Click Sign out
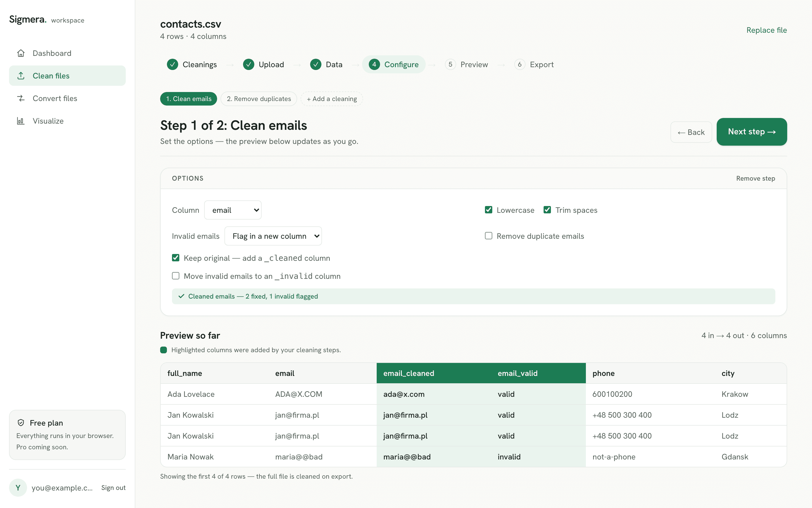This screenshot has width=812, height=508. (113, 487)
